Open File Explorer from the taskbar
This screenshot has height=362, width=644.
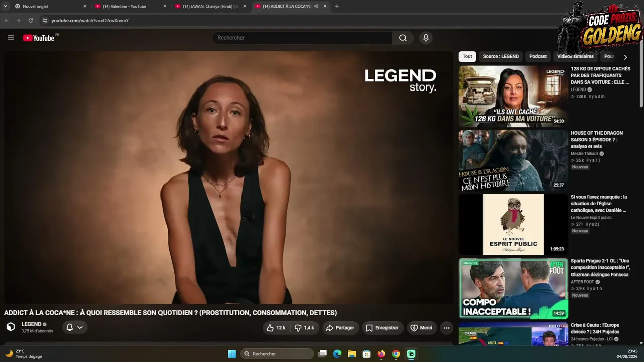point(352,354)
